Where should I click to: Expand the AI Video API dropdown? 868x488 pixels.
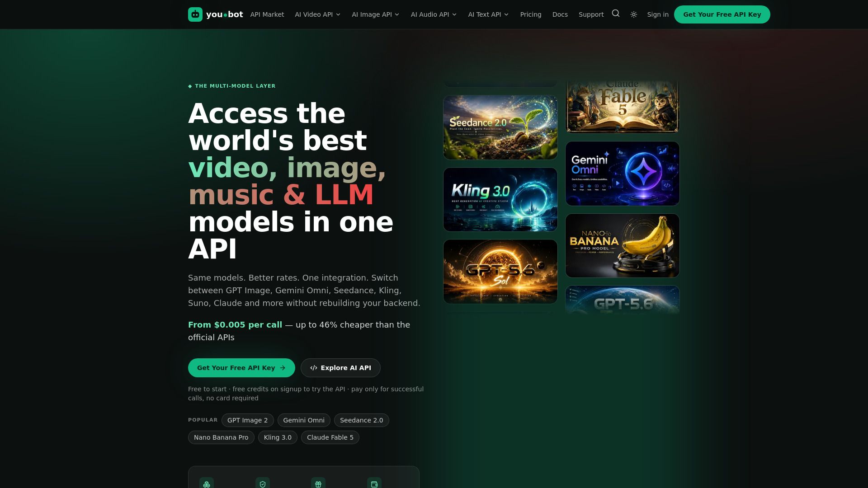point(318,14)
